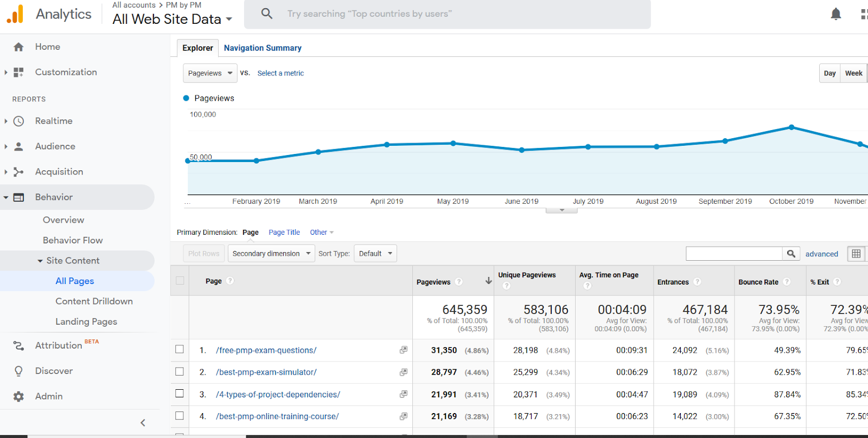Open the Overview behavior report
The image size is (868, 438).
tap(63, 220)
